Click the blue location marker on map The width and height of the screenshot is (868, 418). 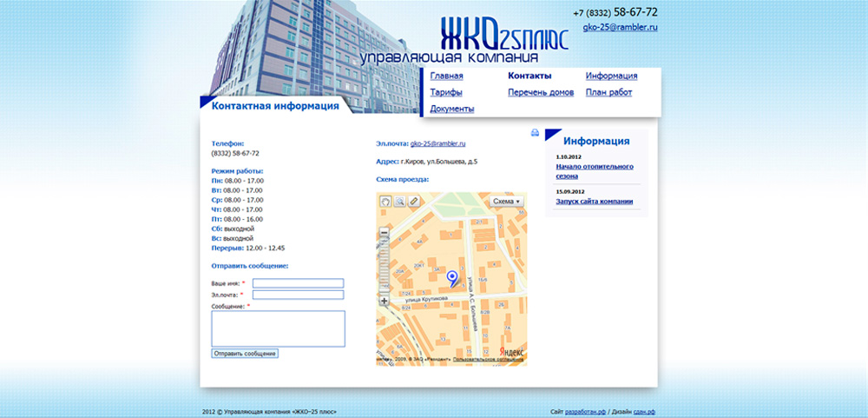[x=451, y=278]
